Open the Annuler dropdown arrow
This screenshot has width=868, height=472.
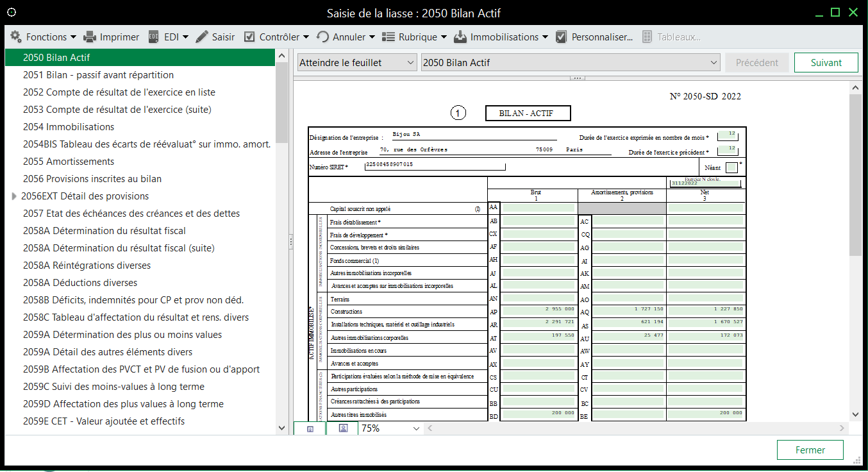372,37
